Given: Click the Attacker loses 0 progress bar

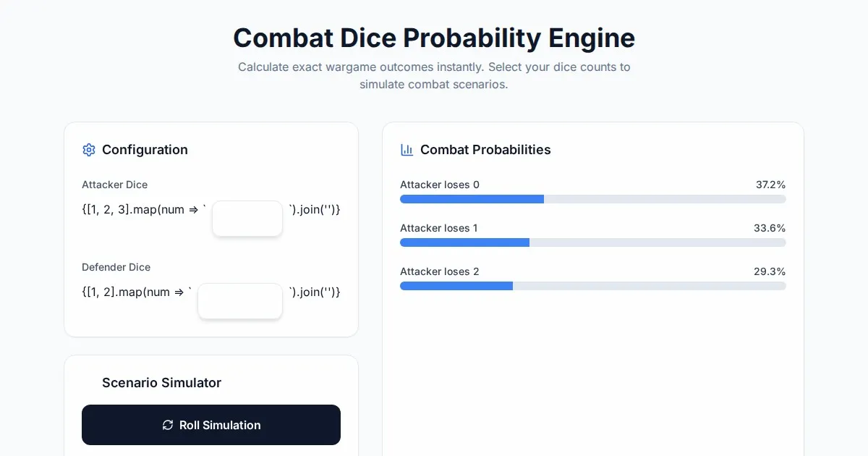Looking at the screenshot, I should (592, 199).
